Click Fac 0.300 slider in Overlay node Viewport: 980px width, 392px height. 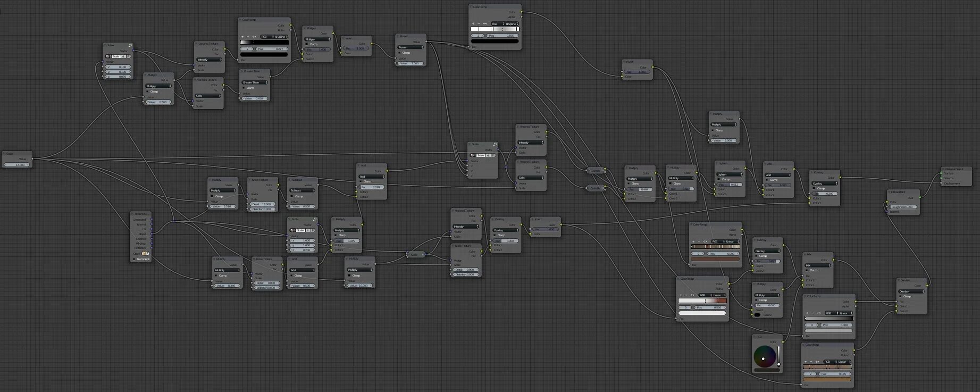click(x=506, y=241)
